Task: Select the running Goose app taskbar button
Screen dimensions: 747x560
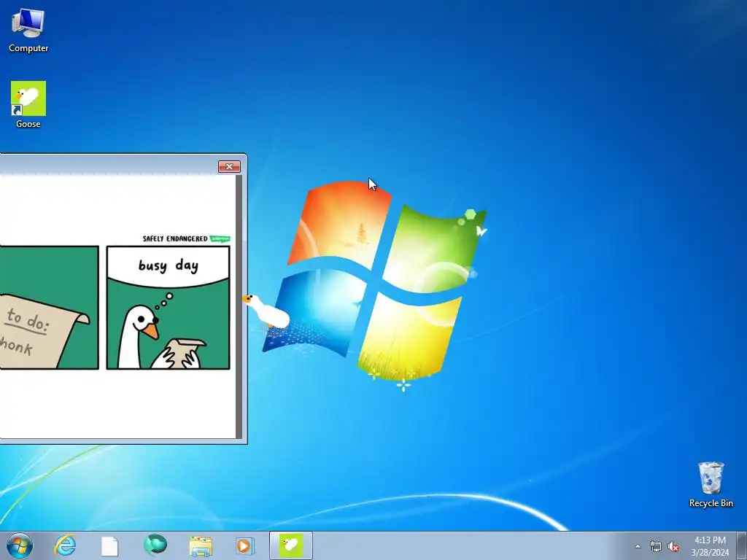Action: pyautogui.click(x=290, y=545)
